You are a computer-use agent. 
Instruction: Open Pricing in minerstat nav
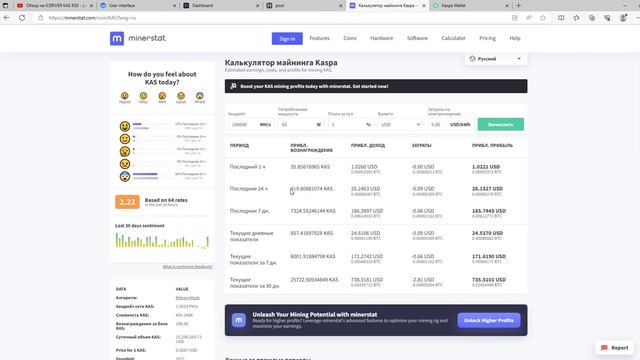(487, 38)
